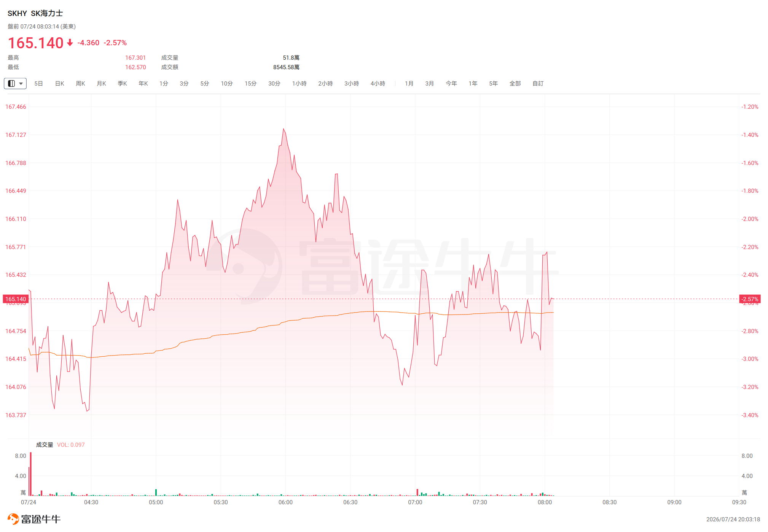Switch to the 5日 timeframe
Image resolution: width=768 pixels, height=532 pixels.
click(38, 83)
